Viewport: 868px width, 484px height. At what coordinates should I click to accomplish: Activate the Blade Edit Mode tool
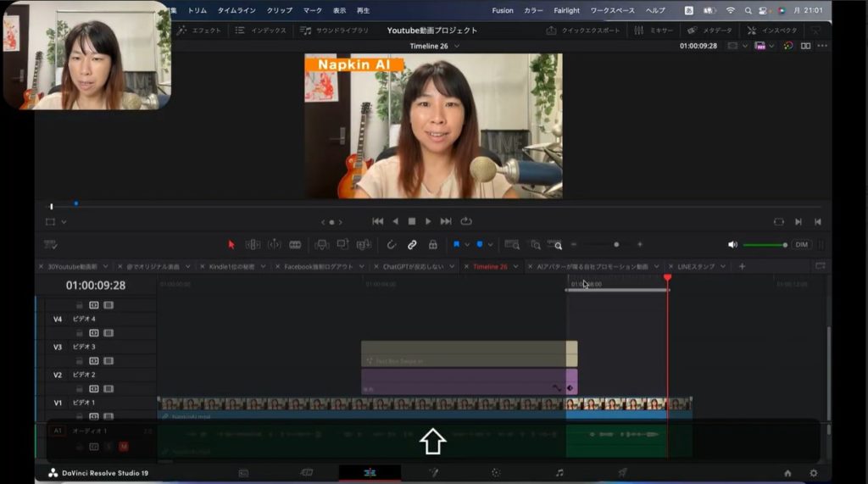[295, 245]
